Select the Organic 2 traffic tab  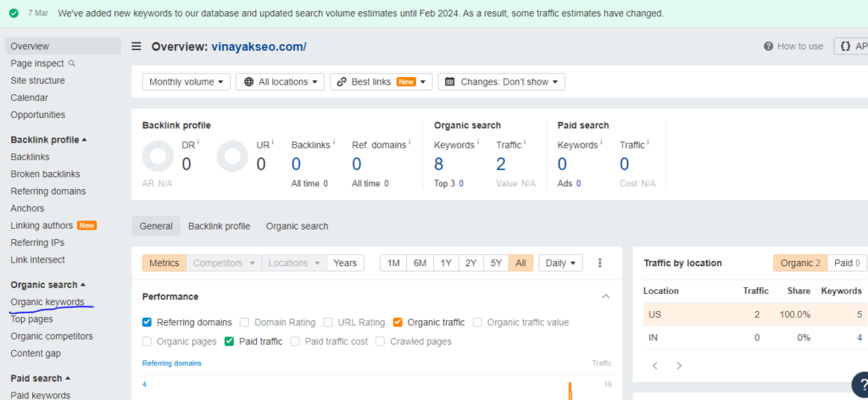coord(800,264)
